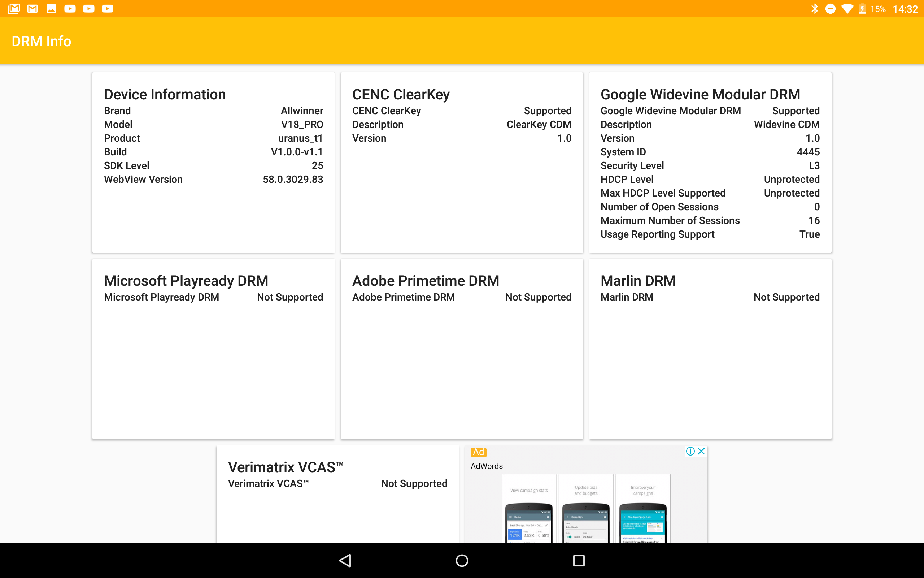Select the Google Widevine Modular DRM heading
This screenshot has width=924, height=578.
(x=700, y=94)
